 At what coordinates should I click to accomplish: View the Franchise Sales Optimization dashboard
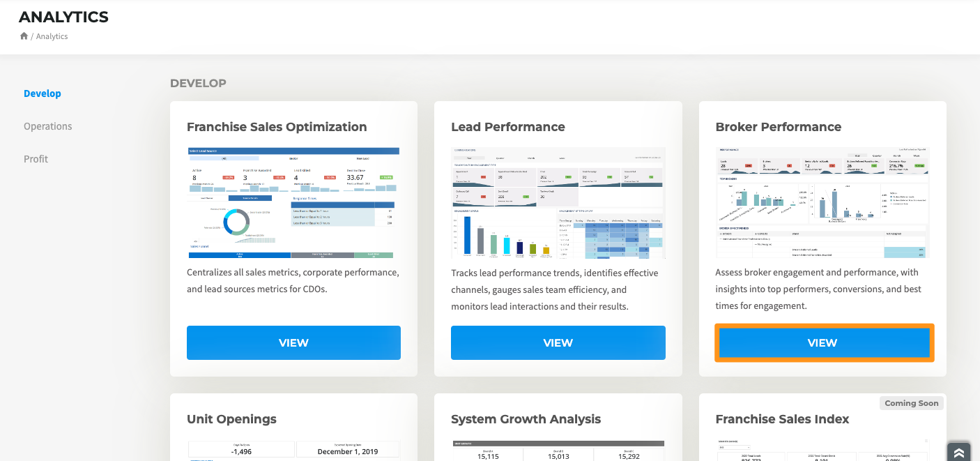click(x=293, y=342)
